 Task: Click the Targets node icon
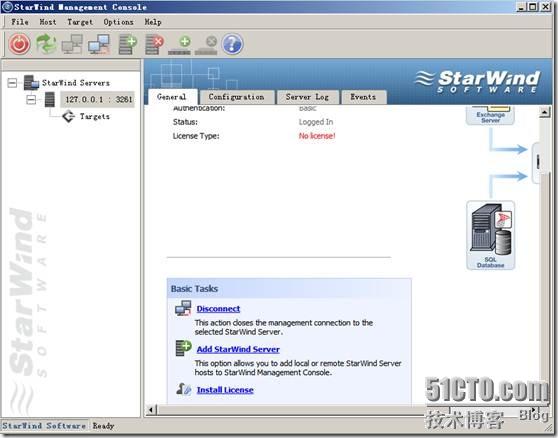pos(68,116)
